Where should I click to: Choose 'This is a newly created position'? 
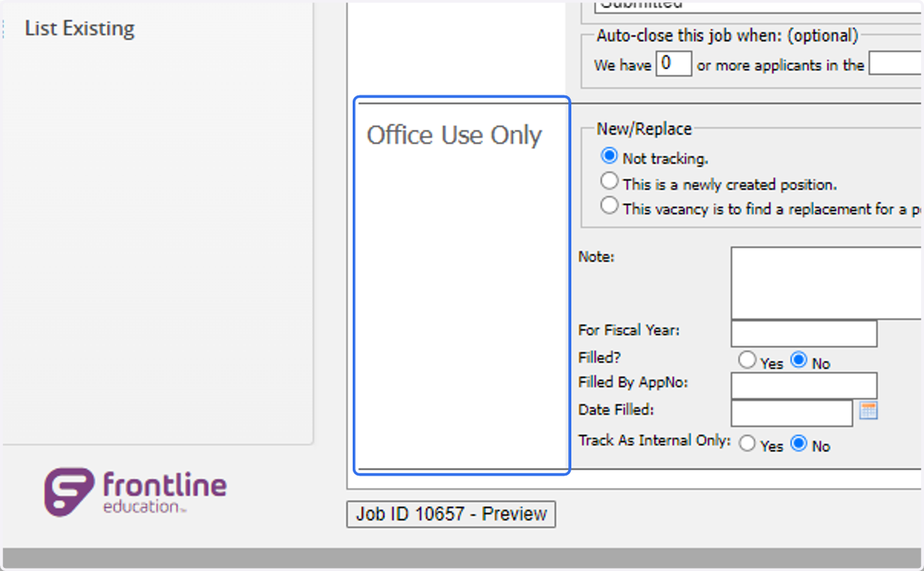[x=609, y=182]
